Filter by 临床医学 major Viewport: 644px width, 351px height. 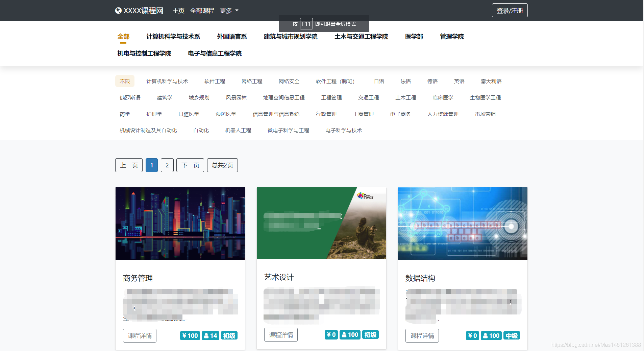443,97
